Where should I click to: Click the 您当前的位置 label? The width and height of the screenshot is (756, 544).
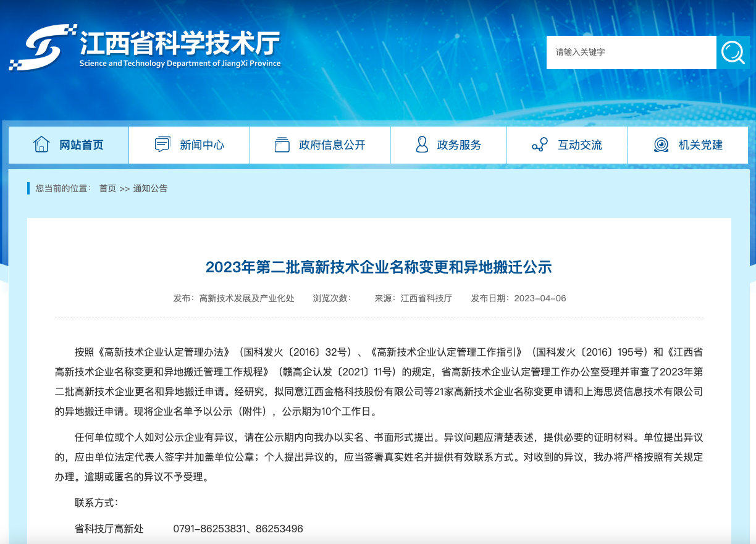(64, 188)
